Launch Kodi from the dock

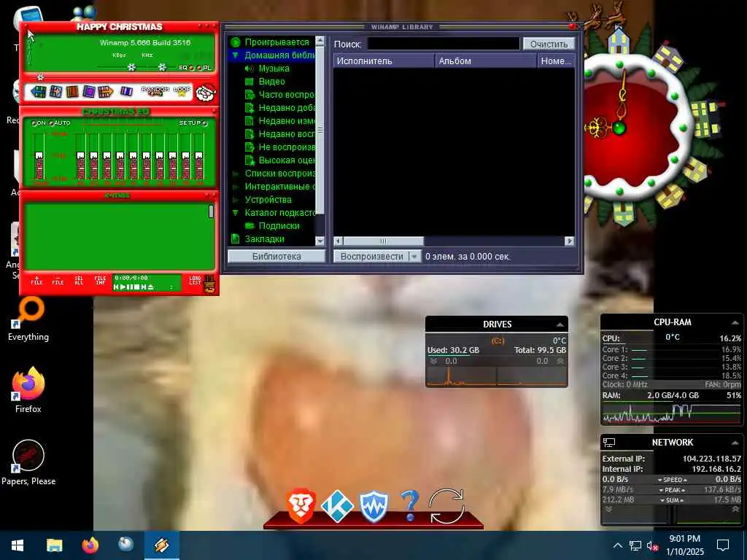[x=337, y=506]
